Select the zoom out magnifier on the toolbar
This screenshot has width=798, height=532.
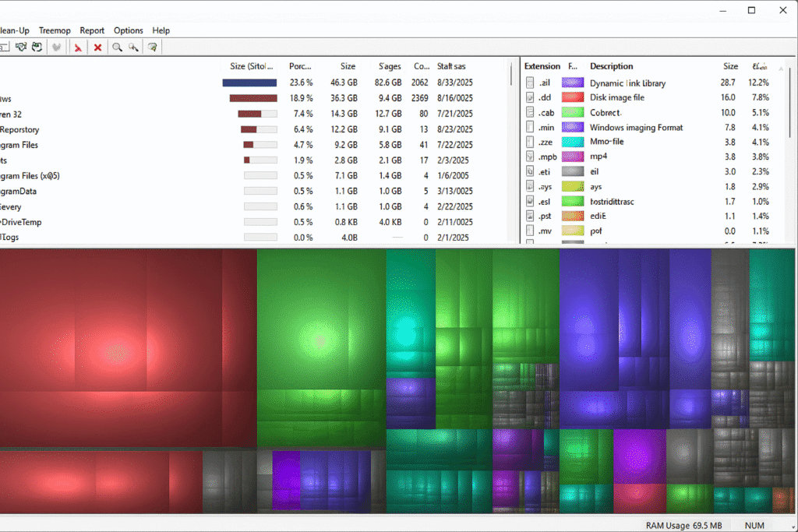(x=132, y=48)
